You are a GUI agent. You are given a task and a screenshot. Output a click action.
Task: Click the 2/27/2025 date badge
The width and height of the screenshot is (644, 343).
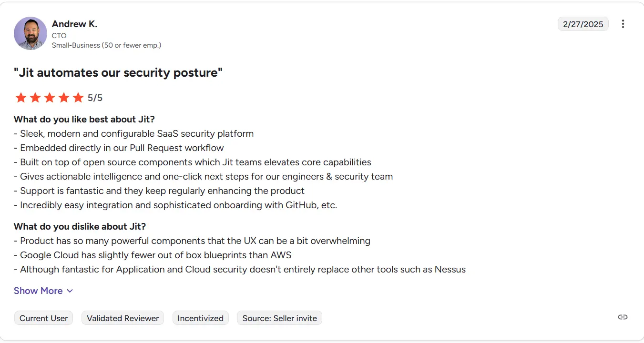click(583, 24)
